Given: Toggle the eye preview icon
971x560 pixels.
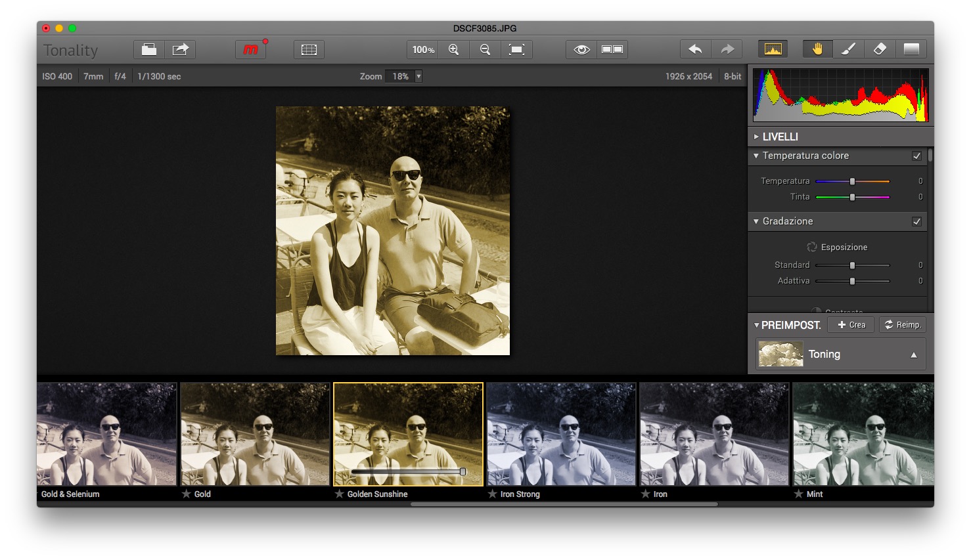Looking at the screenshot, I should point(581,50).
